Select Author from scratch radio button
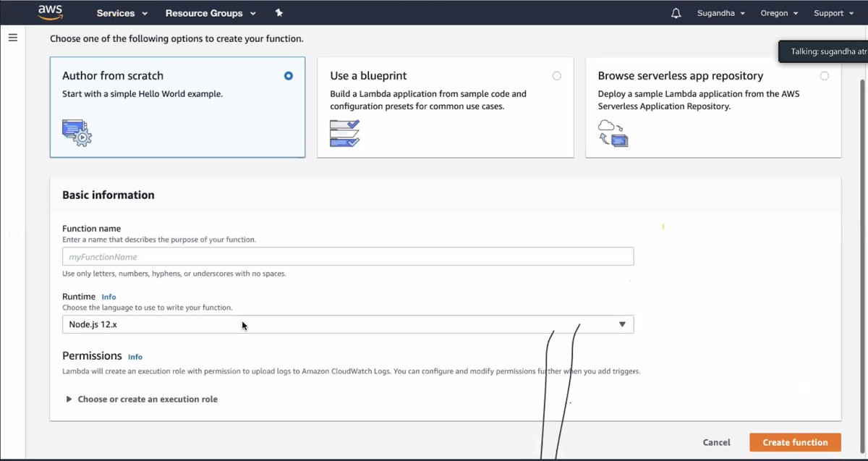Viewport: 868px width, 461px height. pyautogui.click(x=289, y=76)
